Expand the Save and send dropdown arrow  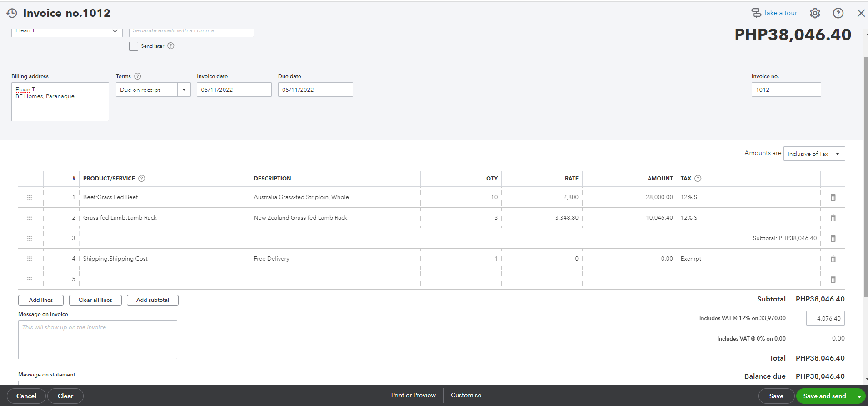click(859, 396)
